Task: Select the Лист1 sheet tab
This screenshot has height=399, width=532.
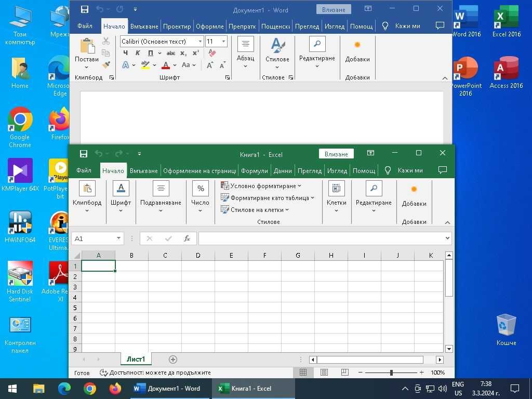Action: pos(136,359)
